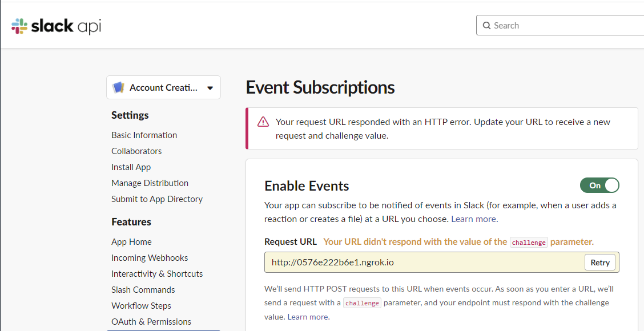This screenshot has width=644, height=331.
Task: Click Learn more about event subscriptions
Action: [x=473, y=219]
